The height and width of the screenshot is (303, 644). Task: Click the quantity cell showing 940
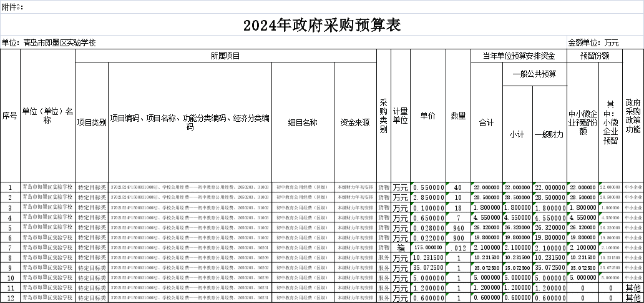[459, 228]
